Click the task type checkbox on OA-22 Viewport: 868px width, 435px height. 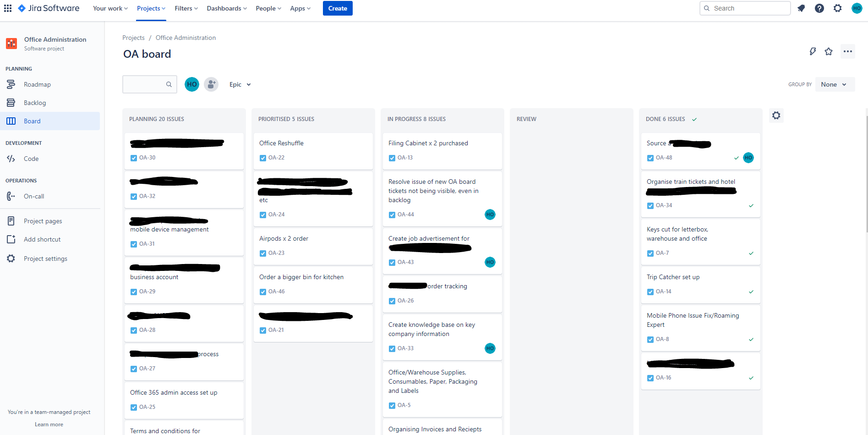[262, 158]
